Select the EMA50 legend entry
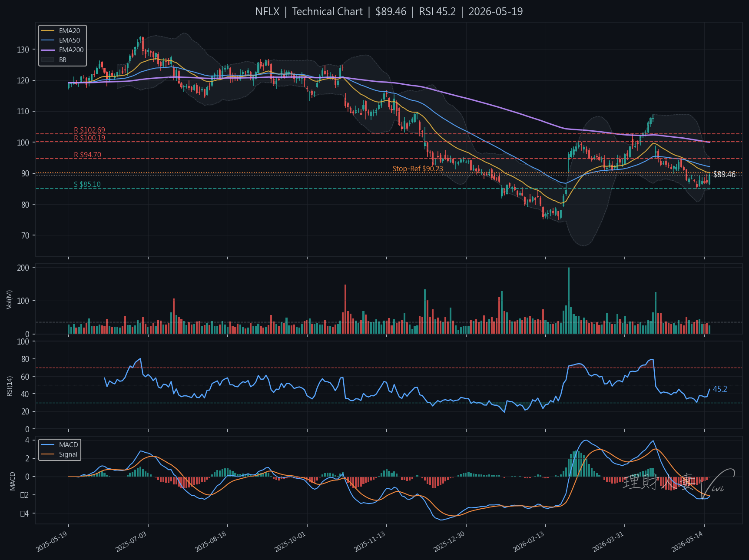The height and width of the screenshot is (560, 749). pos(61,40)
